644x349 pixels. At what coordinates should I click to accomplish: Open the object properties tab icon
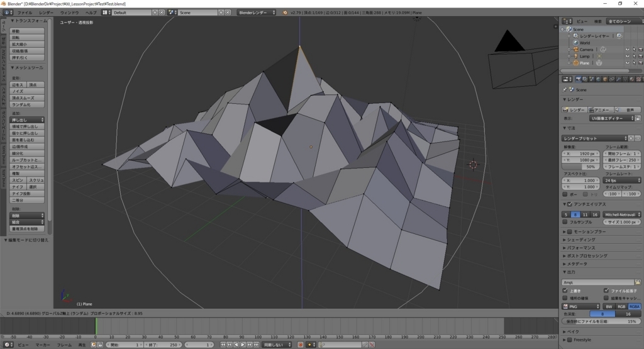(x=605, y=79)
